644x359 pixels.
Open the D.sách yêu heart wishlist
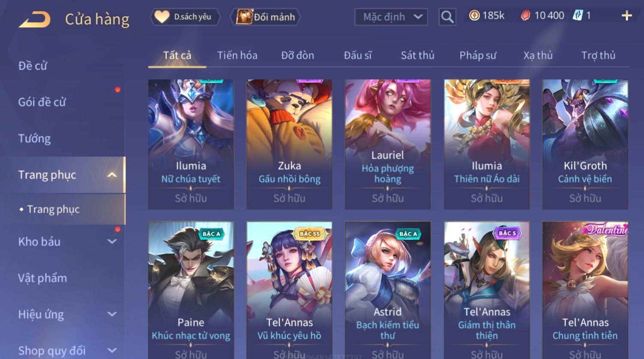[185, 17]
